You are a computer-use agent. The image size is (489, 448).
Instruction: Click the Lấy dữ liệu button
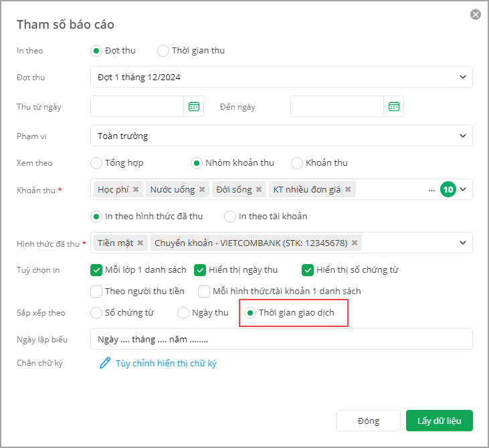(x=439, y=421)
